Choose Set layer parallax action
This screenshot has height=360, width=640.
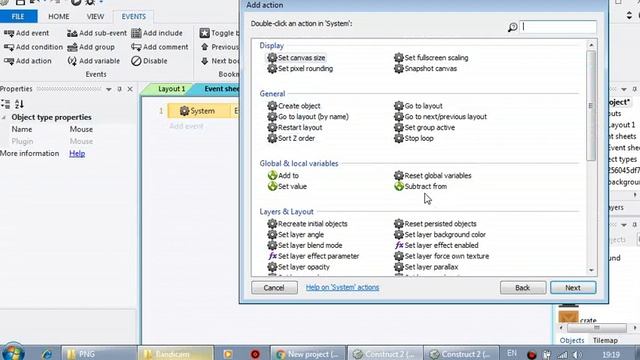pos(426,267)
